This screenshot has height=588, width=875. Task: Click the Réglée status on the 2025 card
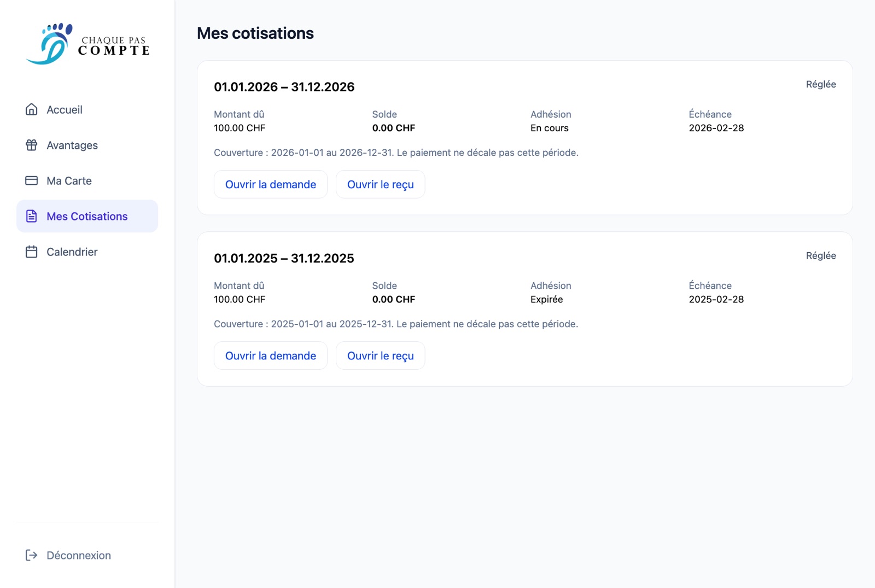(x=821, y=255)
